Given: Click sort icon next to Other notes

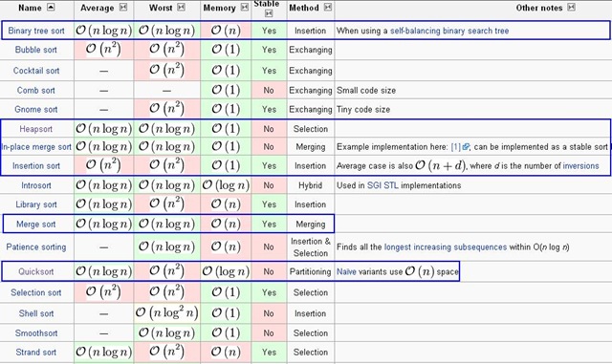Looking at the screenshot, I should (x=572, y=7).
